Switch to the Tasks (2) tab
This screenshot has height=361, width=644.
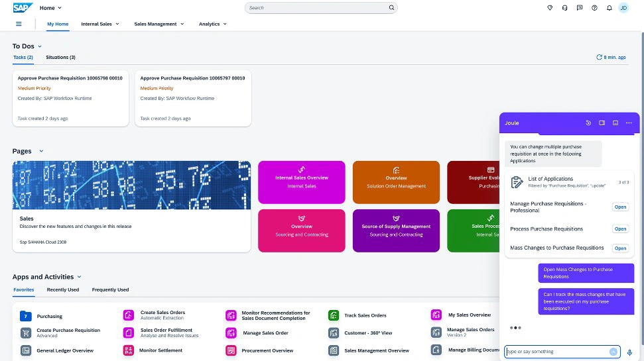pyautogui.click(x=23, y=58)
